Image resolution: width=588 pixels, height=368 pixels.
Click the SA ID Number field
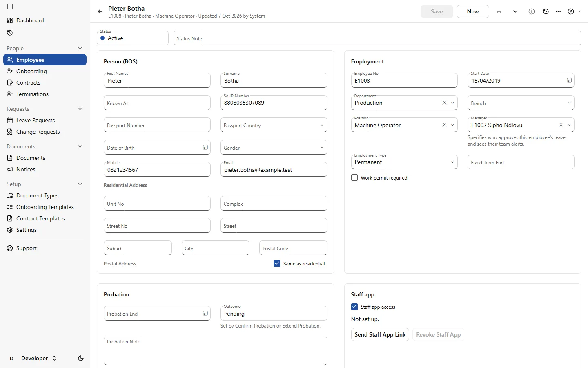pyautogui.click(x=274, y=103)
